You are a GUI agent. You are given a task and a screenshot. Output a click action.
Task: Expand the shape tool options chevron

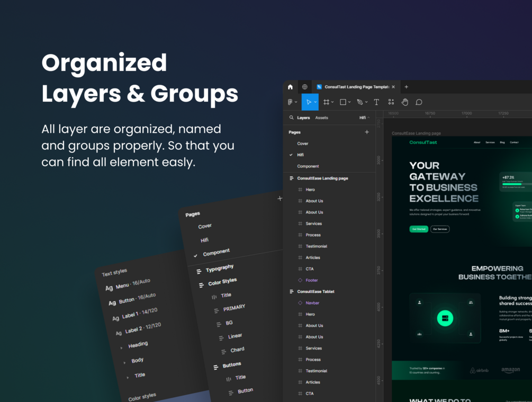[349, 102]
